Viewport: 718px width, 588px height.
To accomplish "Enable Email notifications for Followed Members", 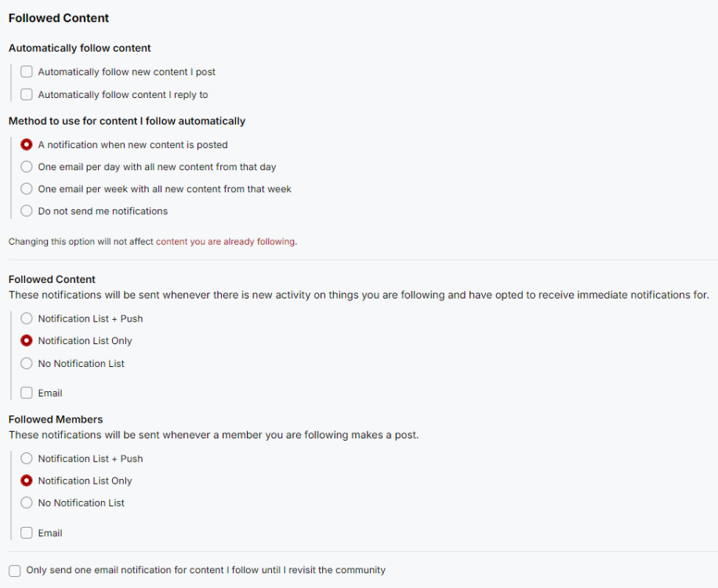I will tap(26, 532).
